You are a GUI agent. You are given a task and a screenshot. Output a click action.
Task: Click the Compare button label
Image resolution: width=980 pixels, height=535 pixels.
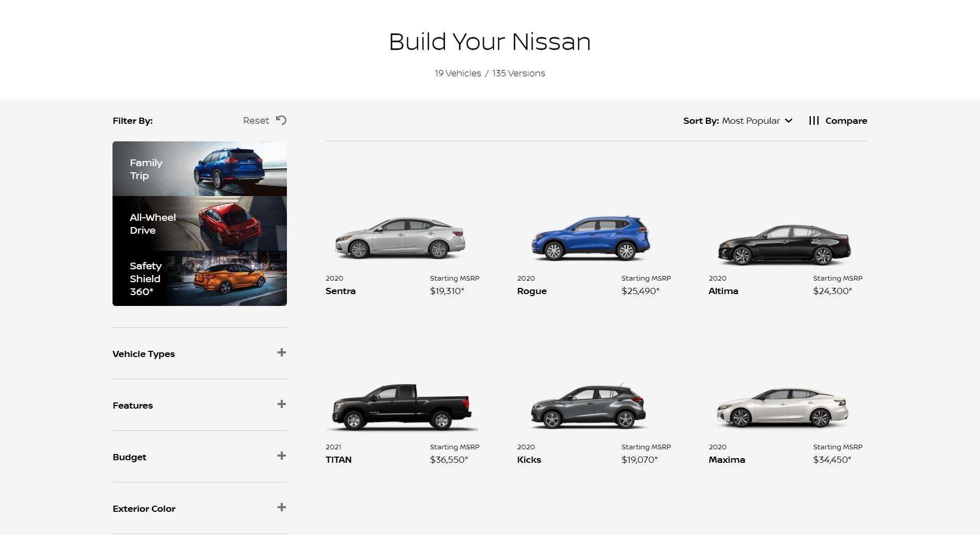tap(846, 121)
